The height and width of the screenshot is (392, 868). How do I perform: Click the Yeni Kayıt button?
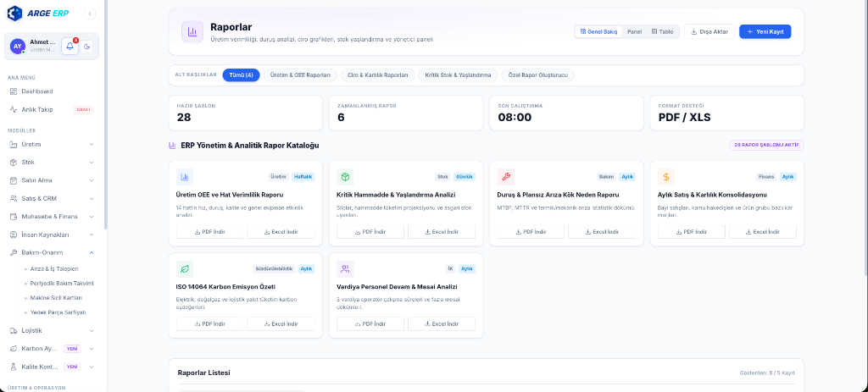point(765,31)
